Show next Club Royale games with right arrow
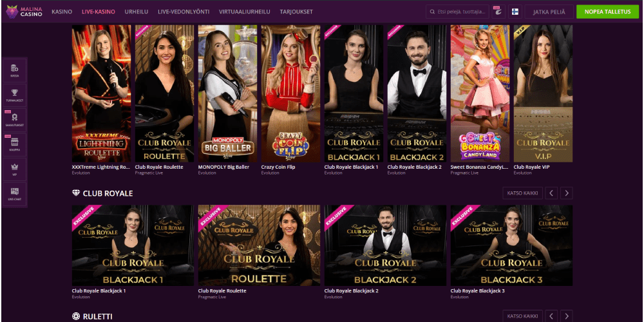This screenshot has height=322, width=644. tap(566, 193)
